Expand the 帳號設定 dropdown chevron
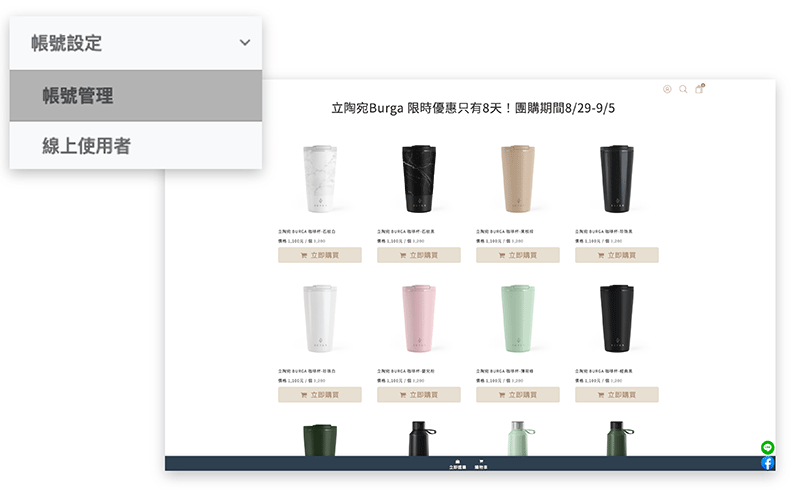Image resolution: width=800 pixels, height=496 pixels. pos(245,43)
